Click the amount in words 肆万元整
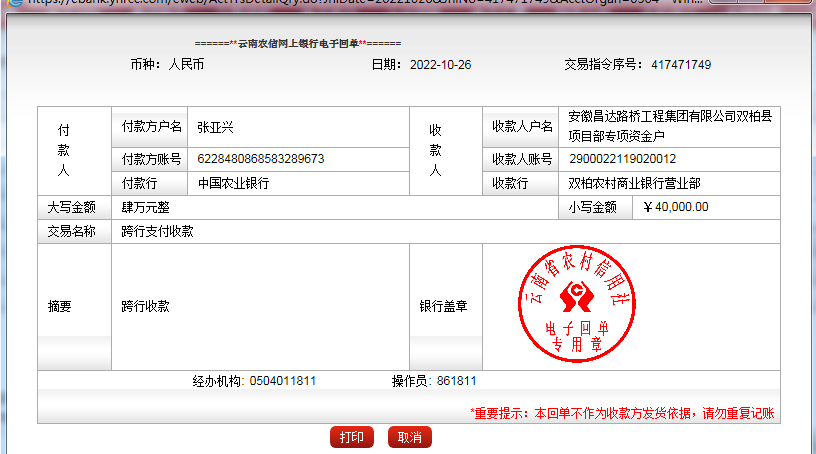Viewport: 816px width, 454px height. pos(146,208)
